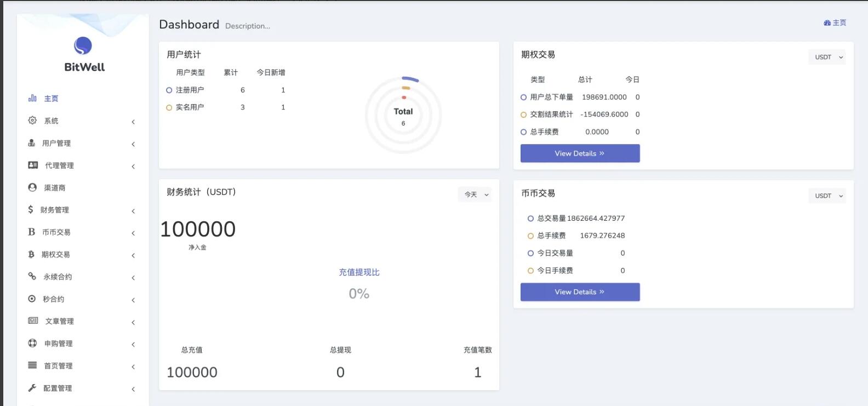
Task: Expand the 永续合约 sidebar submenu chevron
Action: tap(133, 278)
